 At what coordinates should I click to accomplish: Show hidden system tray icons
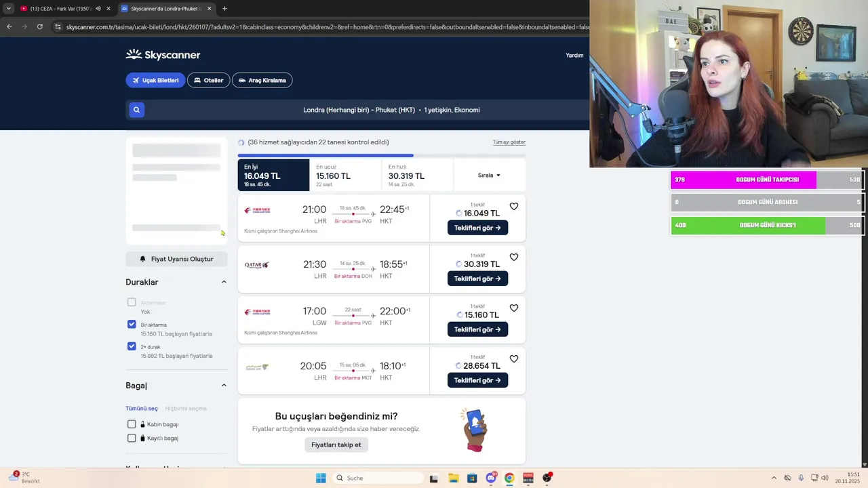click(x=774, y=478)
